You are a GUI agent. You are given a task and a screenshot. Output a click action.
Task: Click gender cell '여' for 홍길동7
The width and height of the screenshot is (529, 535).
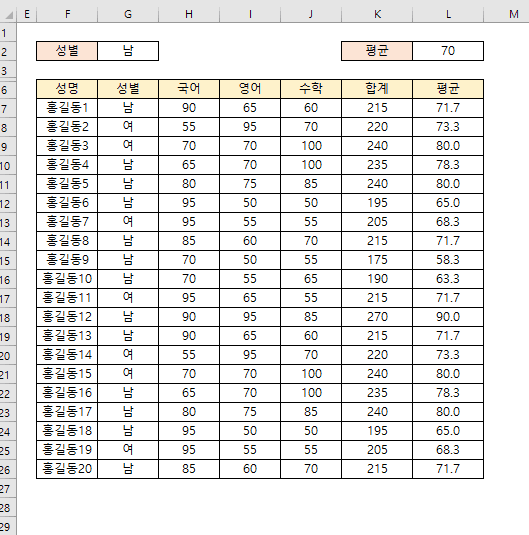click(128, 222)
